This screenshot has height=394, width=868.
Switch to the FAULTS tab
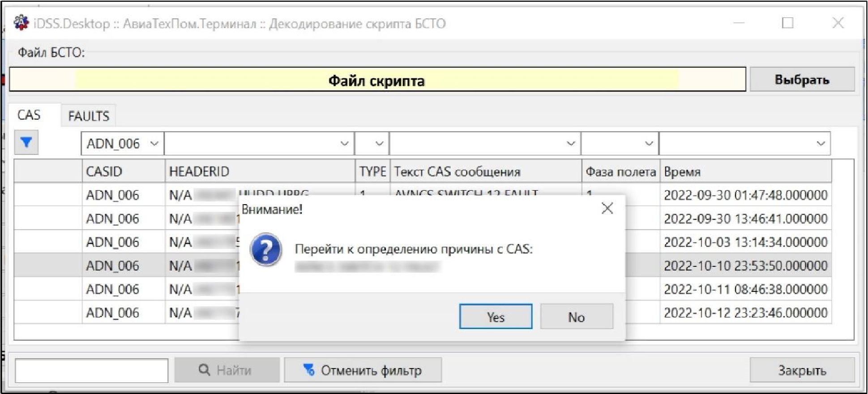coord(89,116)
